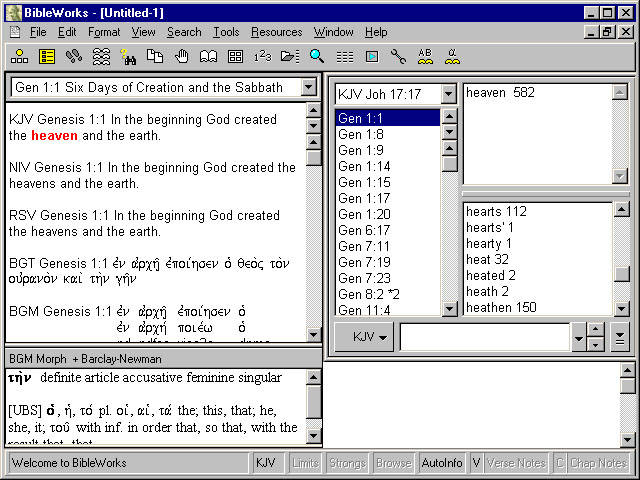Click the verse list scroll down arrow

coord(449,308)
